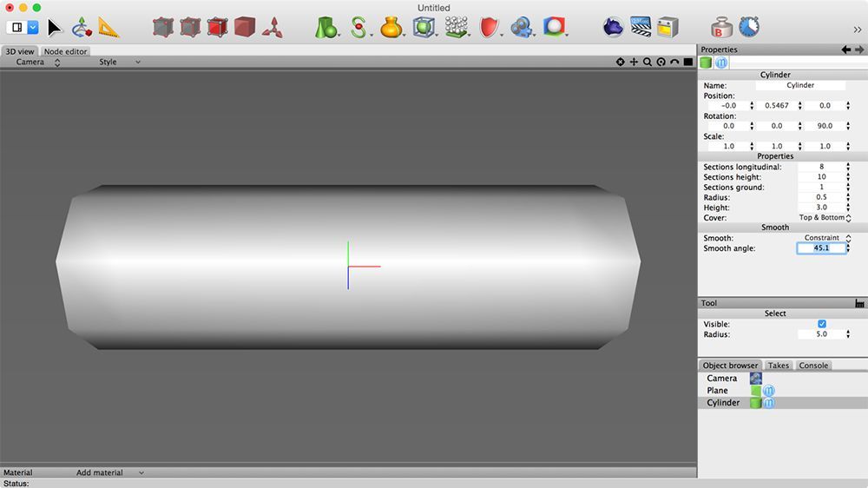This screenshot has height=488, width=868.
Task: Click the Rotation Z field 90.0
Action: [x=825, y=126]
